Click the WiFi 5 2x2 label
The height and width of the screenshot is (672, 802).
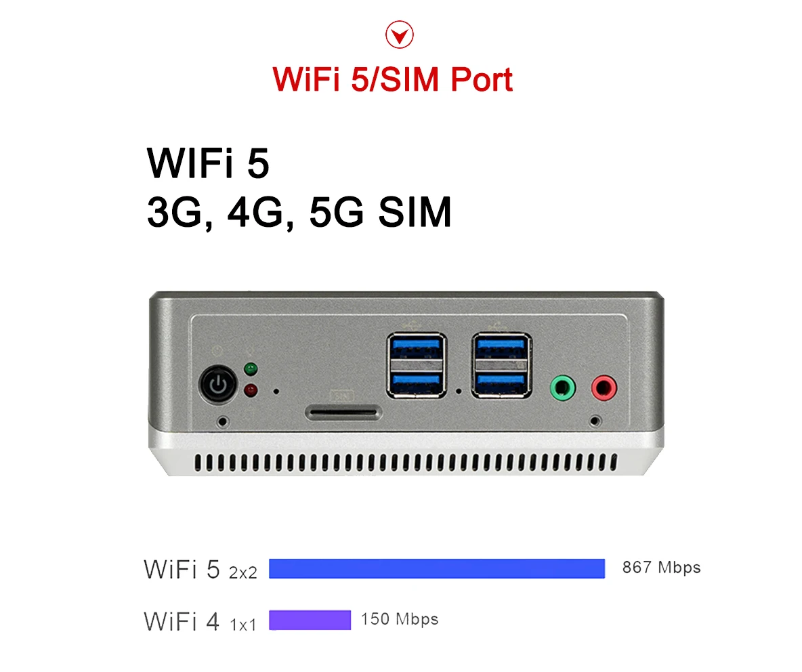pyautogui.click(x=200, y=570)
